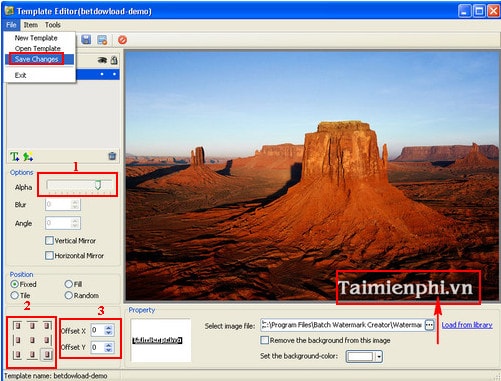Click the visibility dot of the selected layer row

pos(102,74)
